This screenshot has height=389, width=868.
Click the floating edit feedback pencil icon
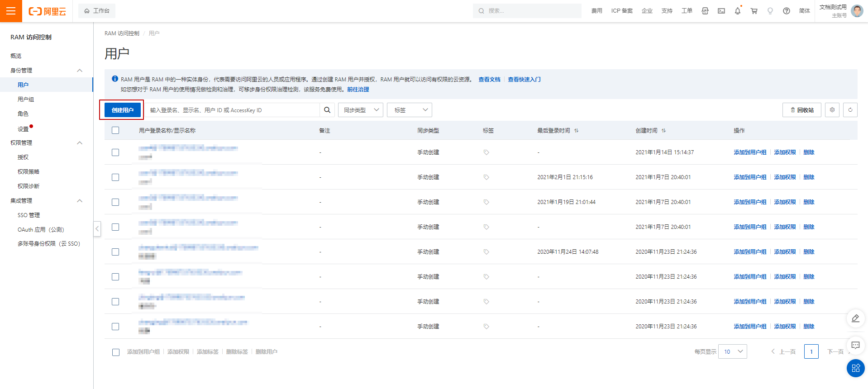pos(855,318)
